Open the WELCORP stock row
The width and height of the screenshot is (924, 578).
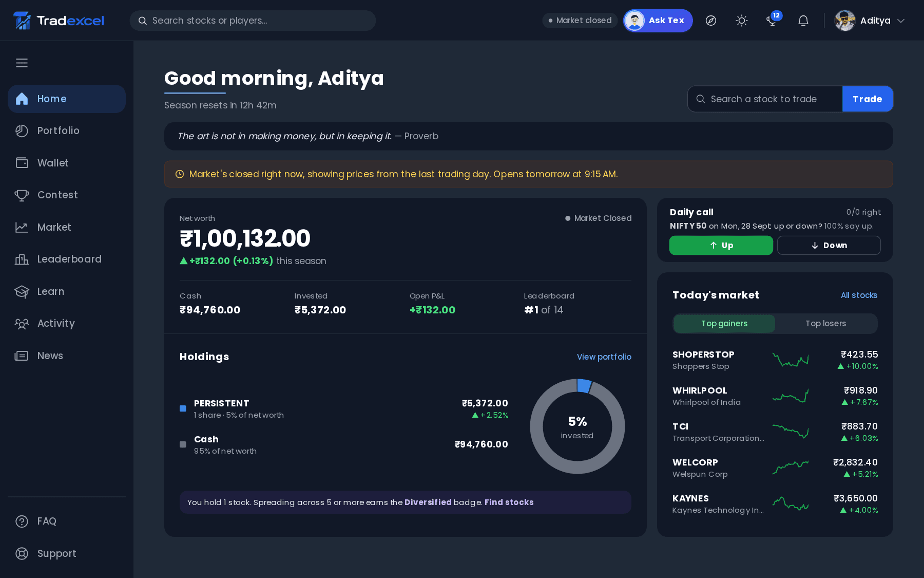click(775, 468)
